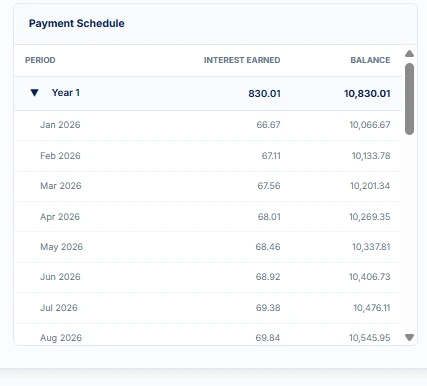The height and width of the screenshot is (386, 427).
Task: Collapse the Year 1 disclosure triangle
Action: pos(34,93)
